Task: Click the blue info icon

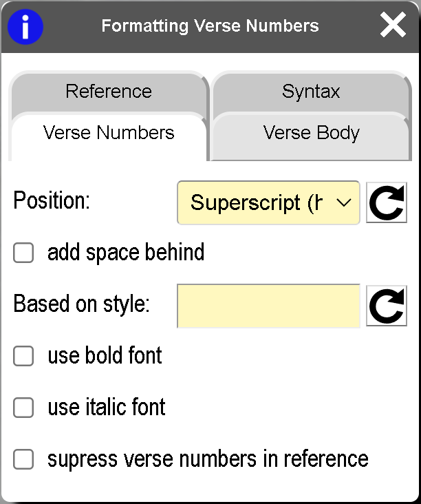Action: click(x=25, y=27)
